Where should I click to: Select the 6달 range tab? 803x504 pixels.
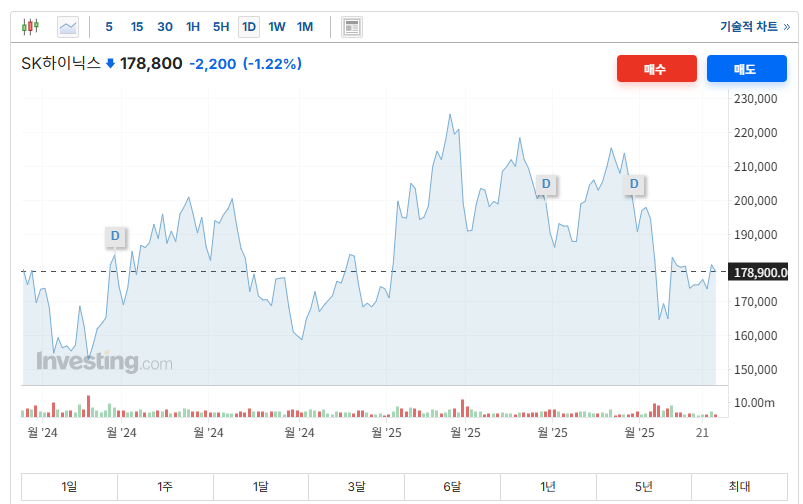[452, 487]
